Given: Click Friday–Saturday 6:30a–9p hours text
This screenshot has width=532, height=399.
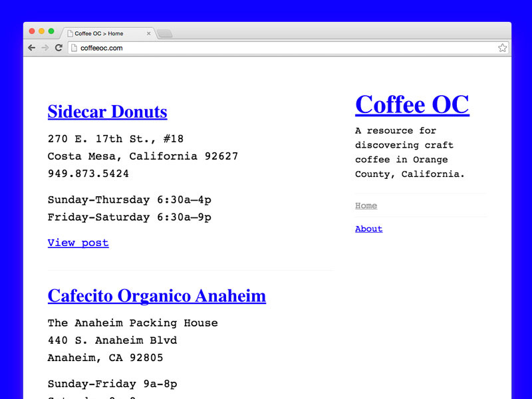Looking at the screenshot, I should tap(129, 217).
